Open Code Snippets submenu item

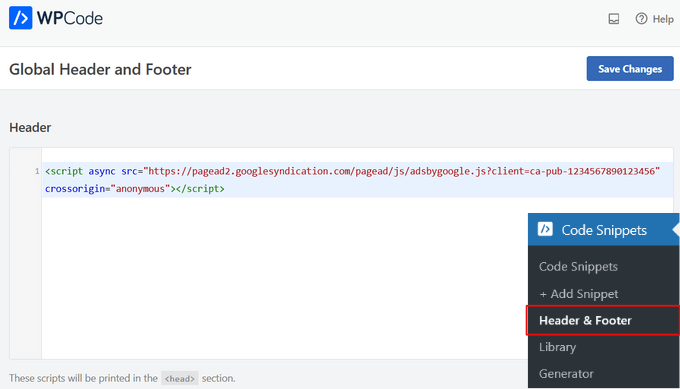coord(578,266)
